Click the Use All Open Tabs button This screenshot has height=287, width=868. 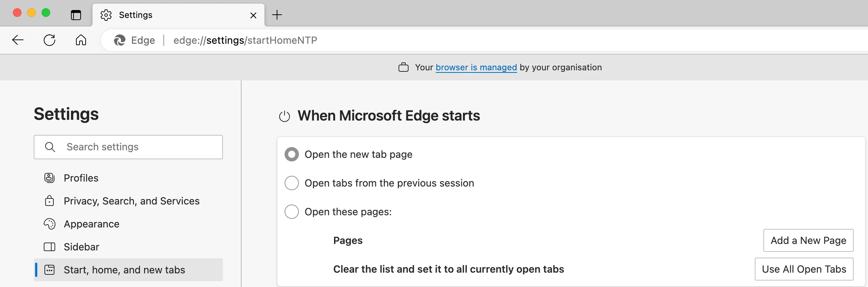pyautogui.click(x=804, y=269)
